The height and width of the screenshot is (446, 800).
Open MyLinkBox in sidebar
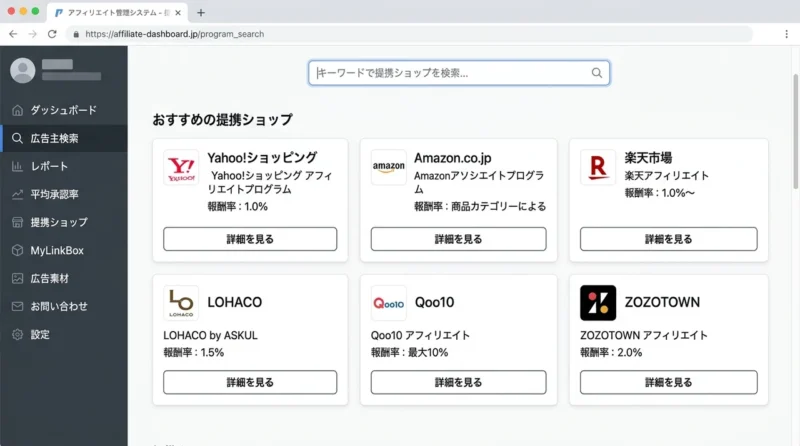click(64, 251)
